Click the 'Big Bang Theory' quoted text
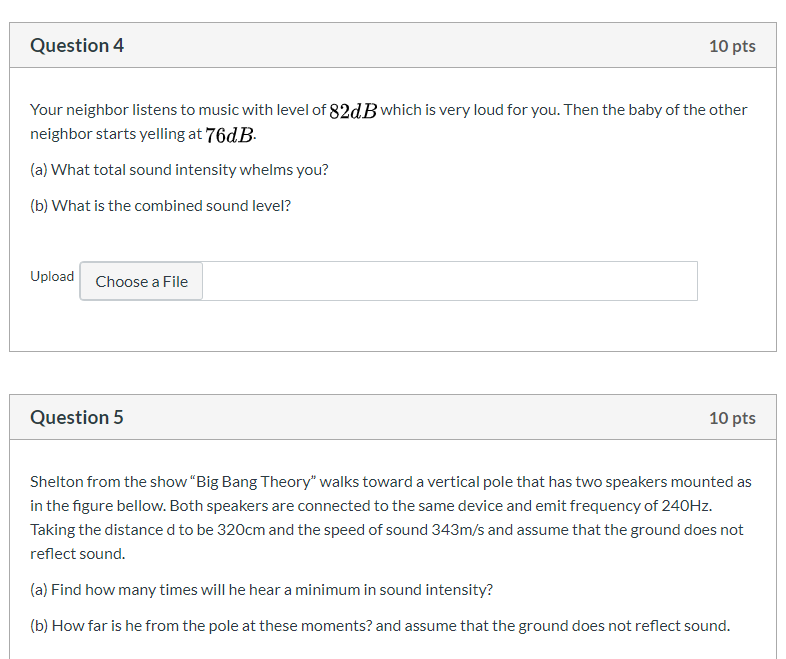 (x=253, y=482)
